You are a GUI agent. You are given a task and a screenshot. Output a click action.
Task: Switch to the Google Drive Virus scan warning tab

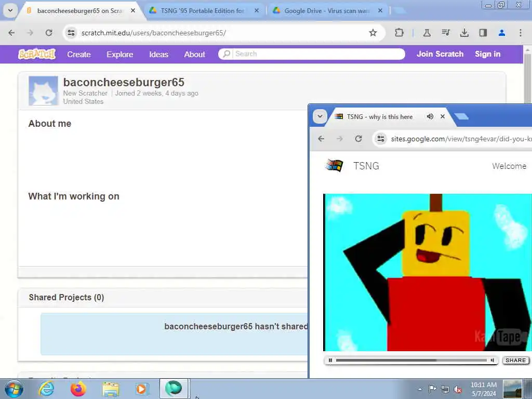pos(327,11)
